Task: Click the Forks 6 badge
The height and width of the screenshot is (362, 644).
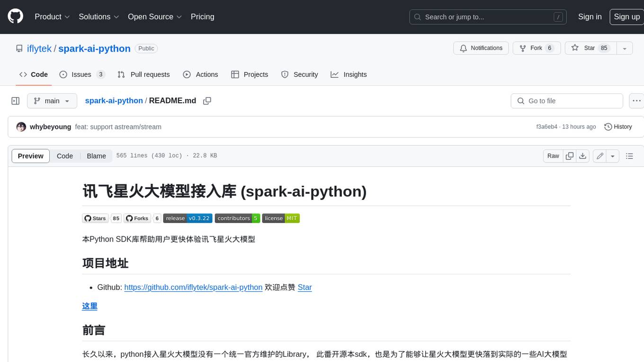Action: 143,218
